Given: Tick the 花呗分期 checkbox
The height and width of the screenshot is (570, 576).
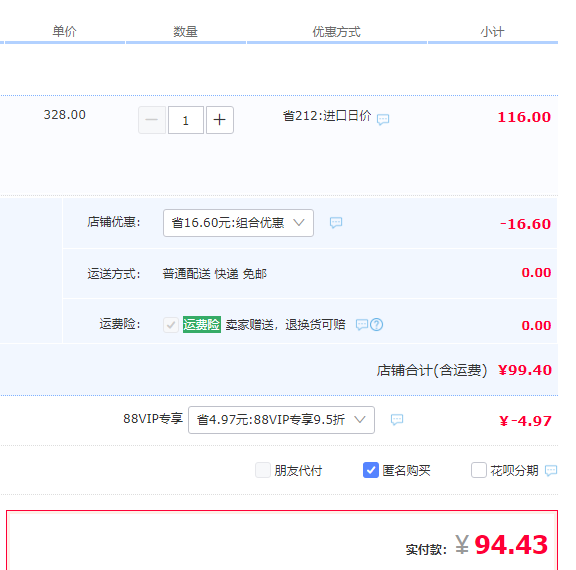Looking at the screenshot, I should pos(479,470).
